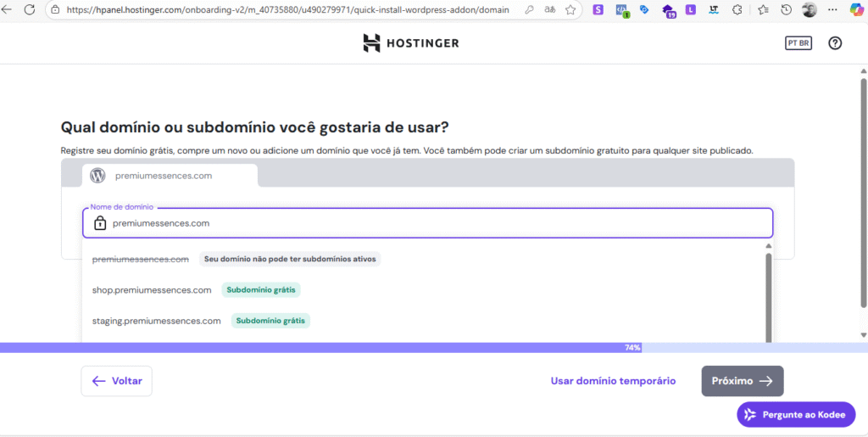Bookmark the page with the star icon
This screenshot has width=868, height=437.
[x=570, y=9]
